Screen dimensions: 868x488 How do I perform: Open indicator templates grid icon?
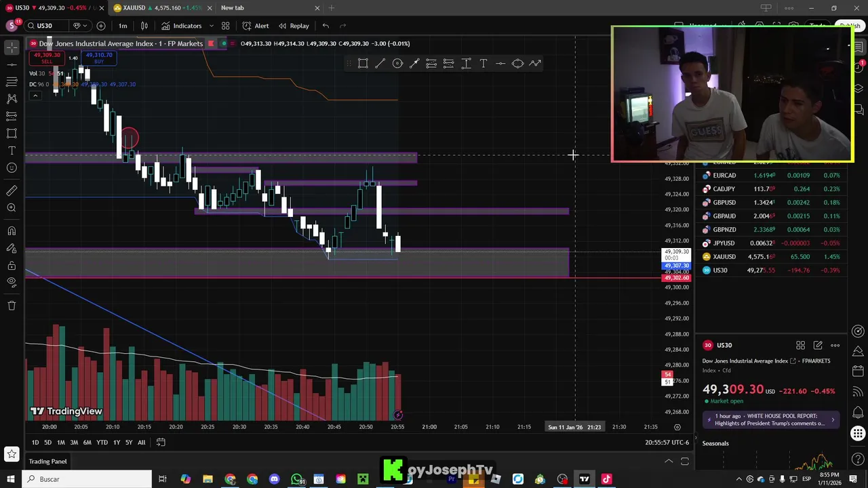tap(225, 26)
